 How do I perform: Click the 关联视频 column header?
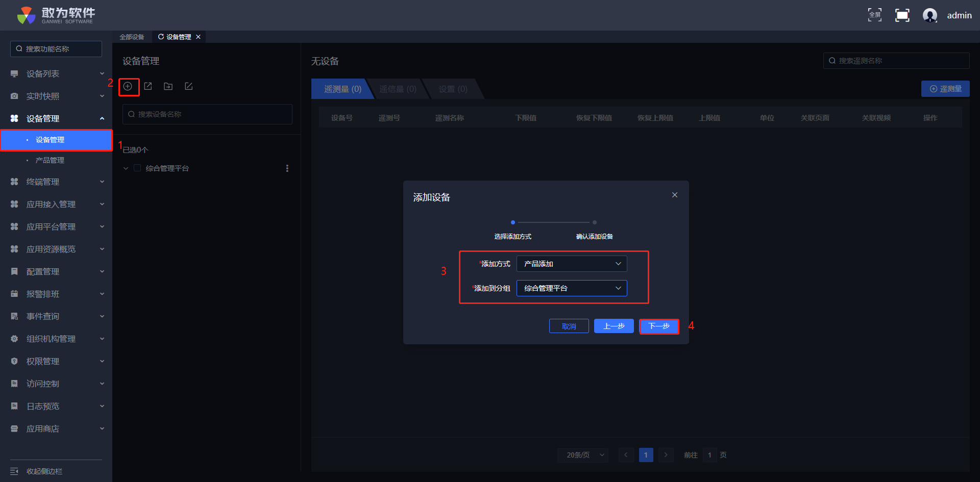click(x=876, y=118)
